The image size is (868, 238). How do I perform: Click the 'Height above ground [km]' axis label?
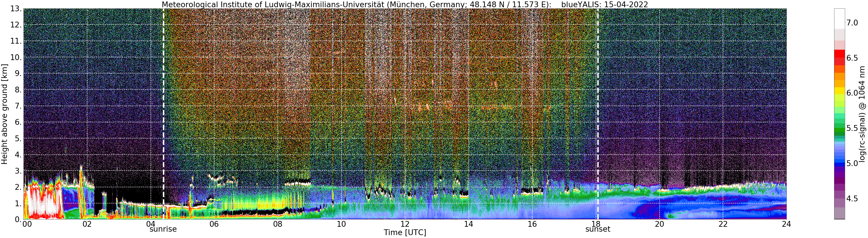[x=4, y=114]
